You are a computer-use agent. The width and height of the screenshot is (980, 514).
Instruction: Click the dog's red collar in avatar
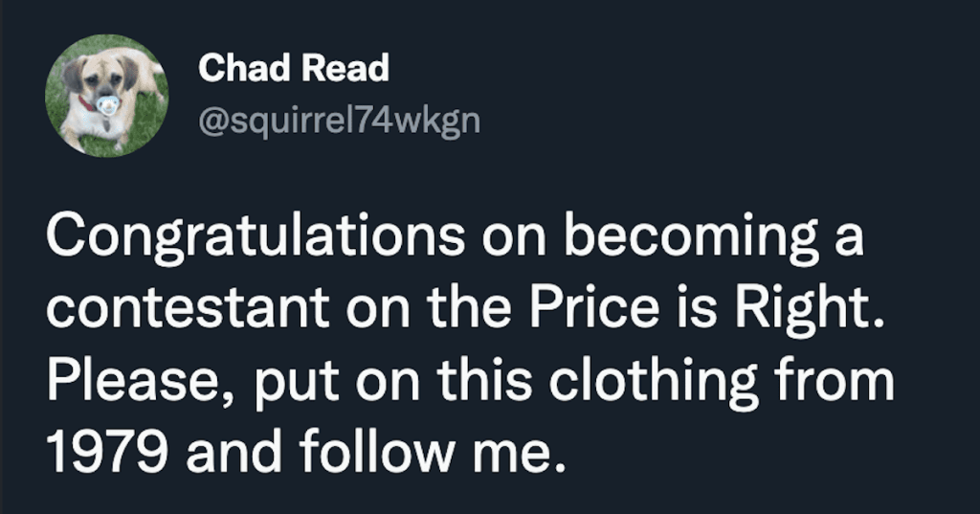[86, 102]
